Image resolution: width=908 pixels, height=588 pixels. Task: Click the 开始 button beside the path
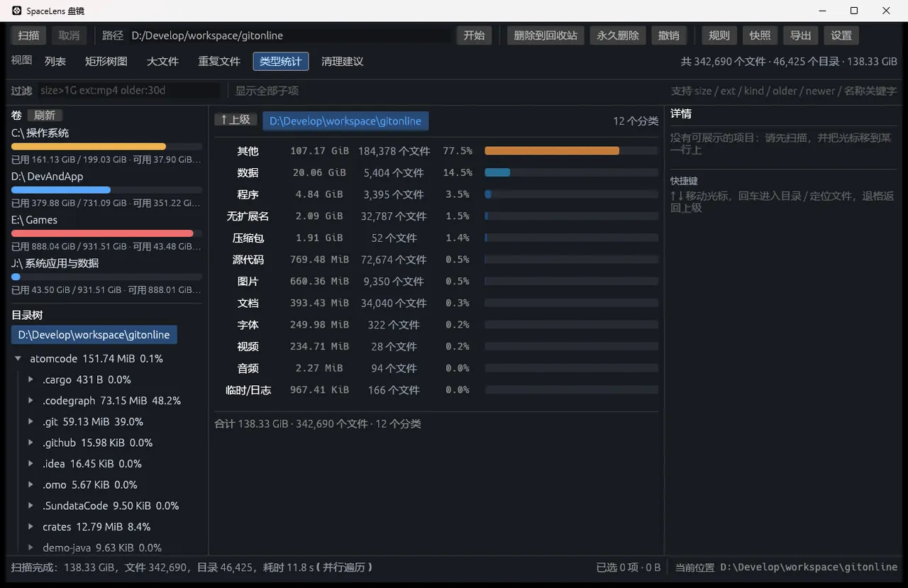474,35
